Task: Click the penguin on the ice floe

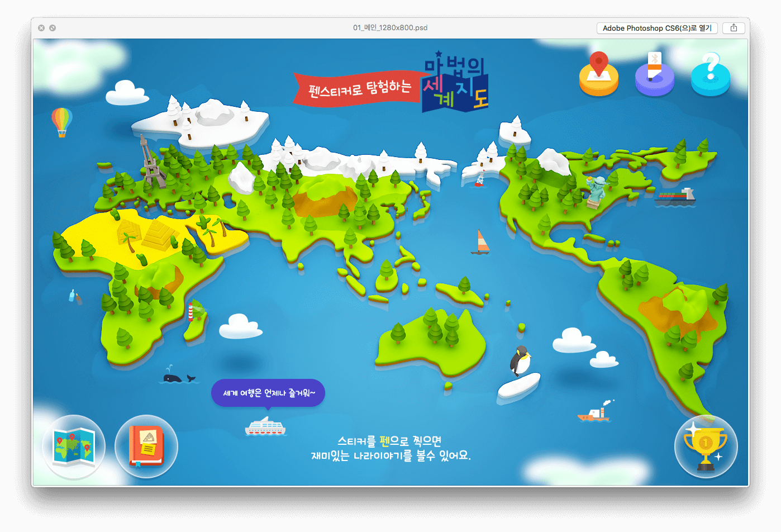Action: tap(520, 361)
